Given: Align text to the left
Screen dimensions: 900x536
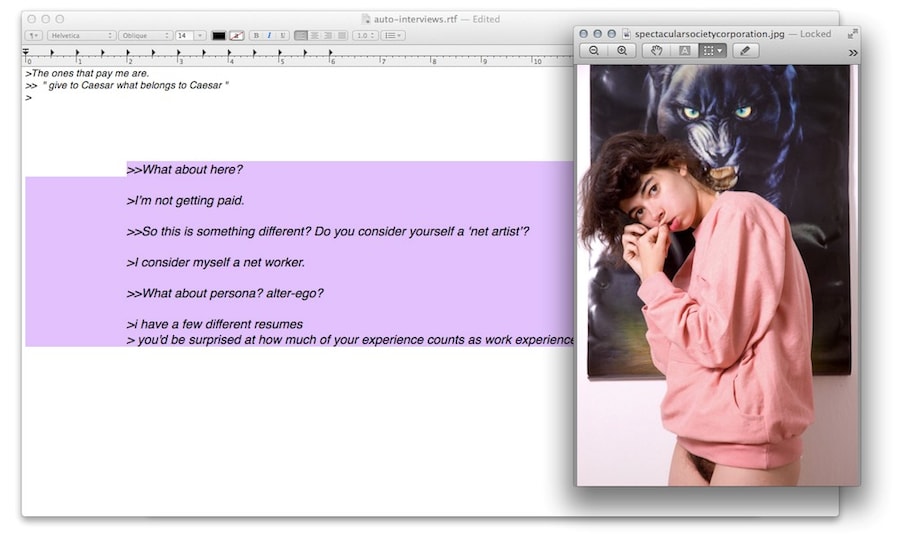Looking at the screenshot, I should tap(301, 36).
